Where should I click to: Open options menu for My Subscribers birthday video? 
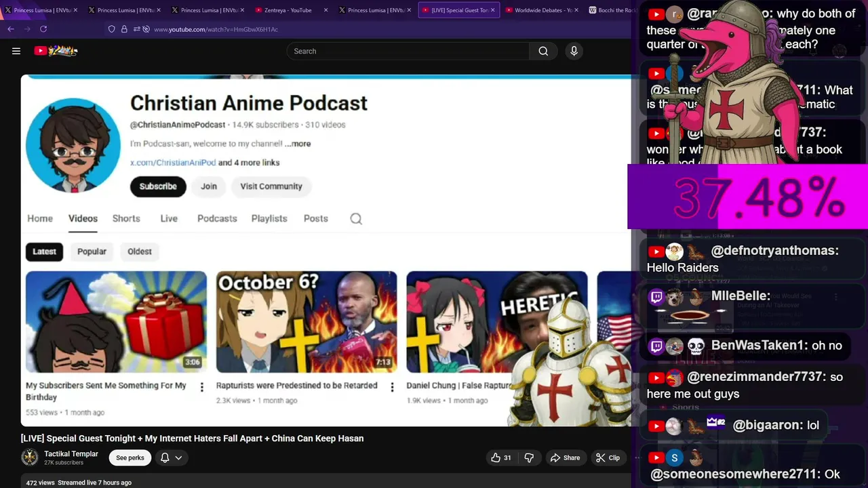click(201, 387)
